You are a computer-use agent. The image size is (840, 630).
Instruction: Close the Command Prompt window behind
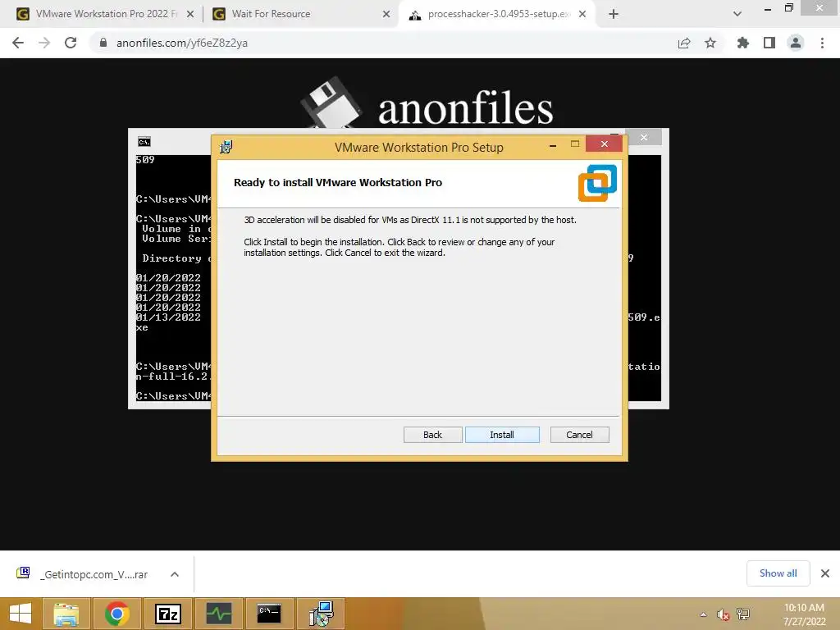click(644, 138)
